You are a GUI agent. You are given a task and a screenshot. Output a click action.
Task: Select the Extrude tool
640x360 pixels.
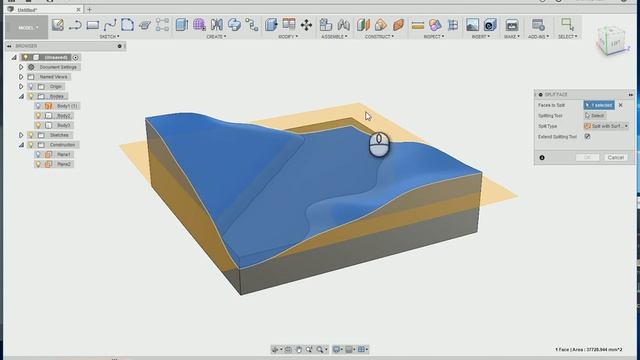pyautogui.click(x=182, y=25)
